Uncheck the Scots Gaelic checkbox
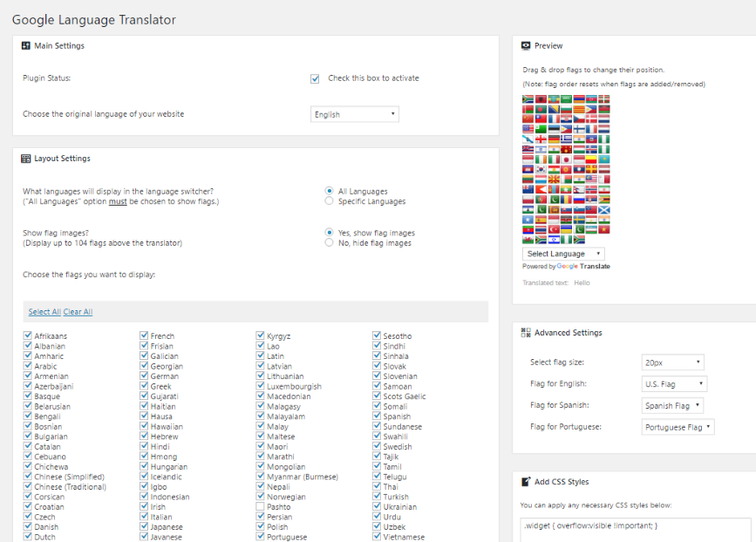 (377, 396)
